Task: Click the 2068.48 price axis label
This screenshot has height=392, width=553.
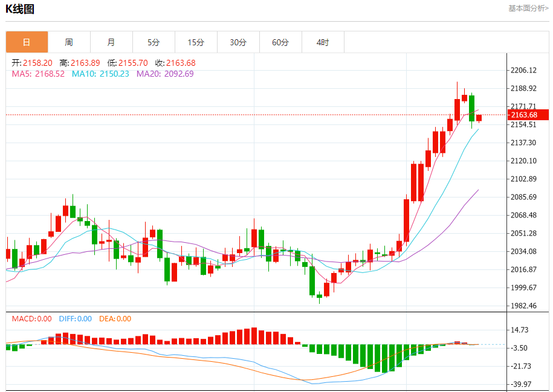Action: tap(524, 215)
